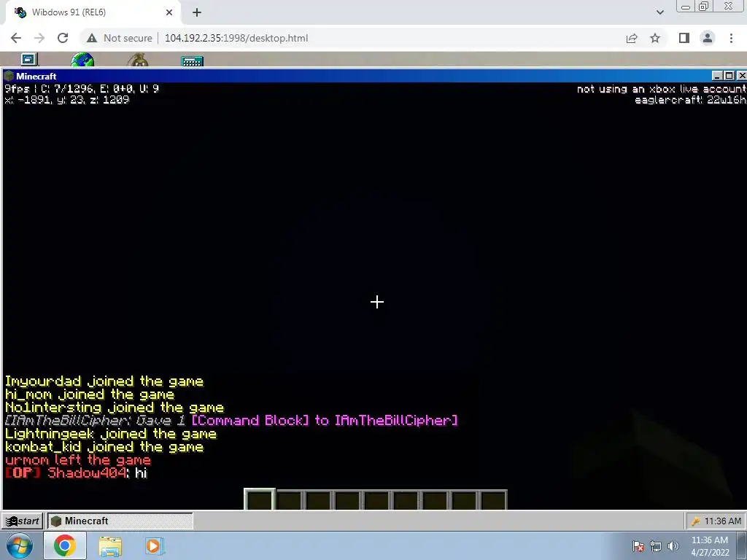Click the Chrome icon in Windows taskbar
This screenshot has width=747, height=560.
point(65,545)
